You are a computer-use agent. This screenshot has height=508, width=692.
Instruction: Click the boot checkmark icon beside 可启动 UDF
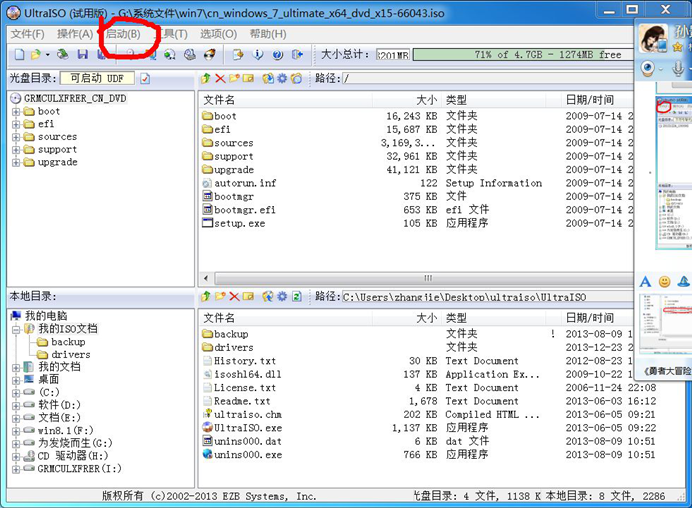pyautogui.click(x=145, y=79)
